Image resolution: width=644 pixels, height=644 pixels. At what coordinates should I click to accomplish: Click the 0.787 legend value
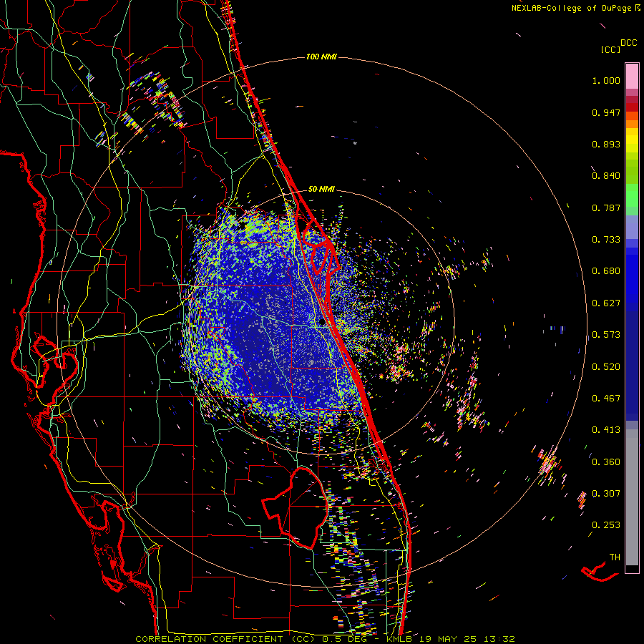[x=606, y=208]
